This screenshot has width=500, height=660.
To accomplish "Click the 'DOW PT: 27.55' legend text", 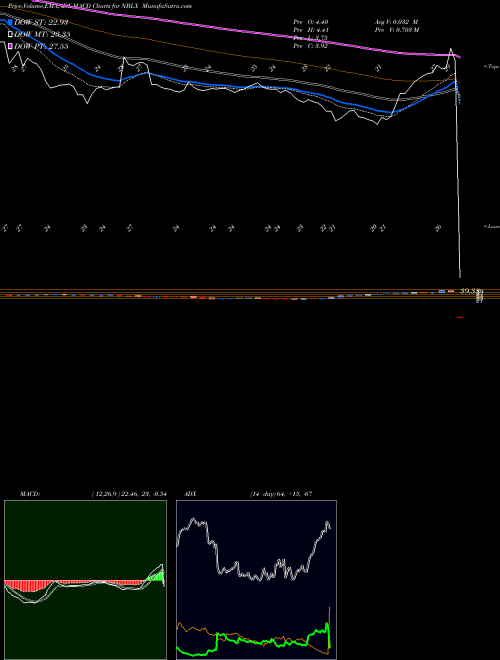I will point(41,46).
